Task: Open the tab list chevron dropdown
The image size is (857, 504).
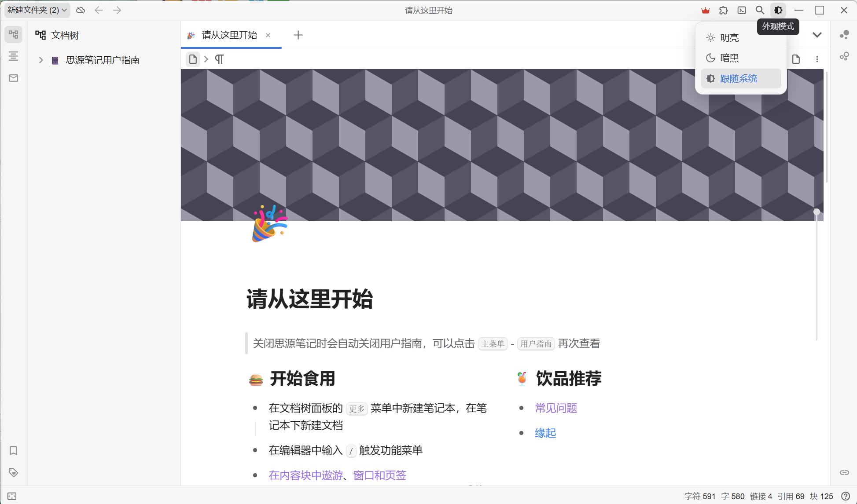Action: pyautogui.click(x=817, y=35)
